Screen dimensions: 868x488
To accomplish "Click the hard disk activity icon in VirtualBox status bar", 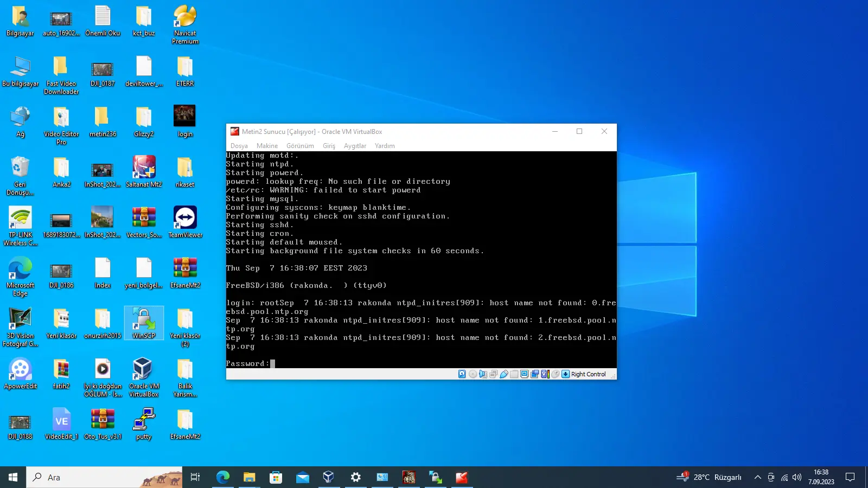I will 462,374.
